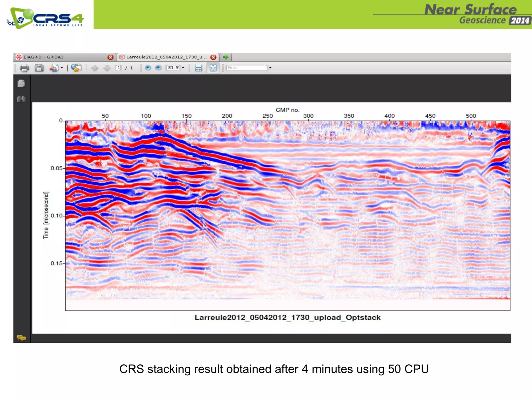Image resolution: width=532 pixels, height=399 pixels.
Task: Open the zoom percentage dropdown arrow
Action: point(183,68)
